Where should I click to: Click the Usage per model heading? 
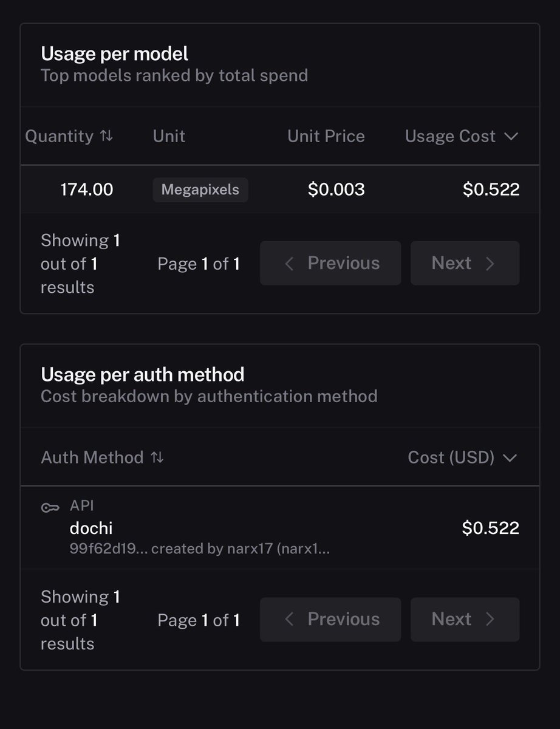[114, 54]
